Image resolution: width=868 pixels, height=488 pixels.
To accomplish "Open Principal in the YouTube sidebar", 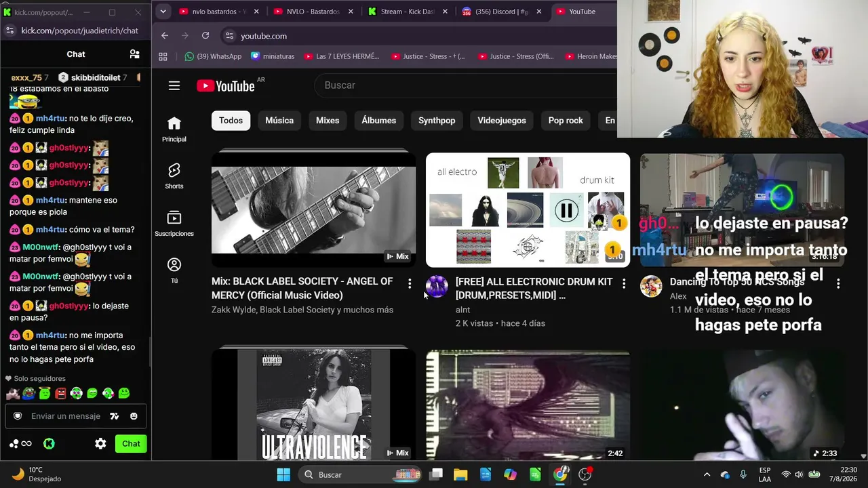I will (x=174, y=129).
